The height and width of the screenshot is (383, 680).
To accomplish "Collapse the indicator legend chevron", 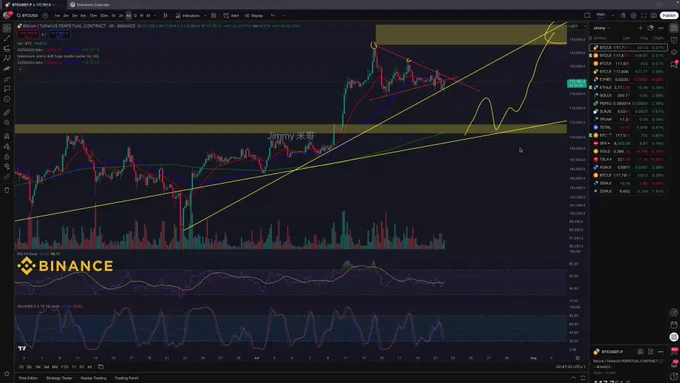I will 20,69.
